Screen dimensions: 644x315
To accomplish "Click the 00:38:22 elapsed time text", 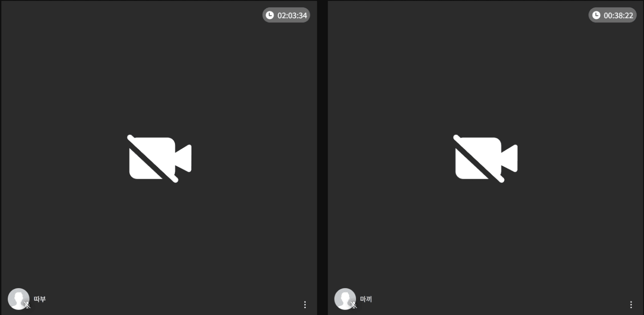I will pyautogui.click(x=618, y=15).
